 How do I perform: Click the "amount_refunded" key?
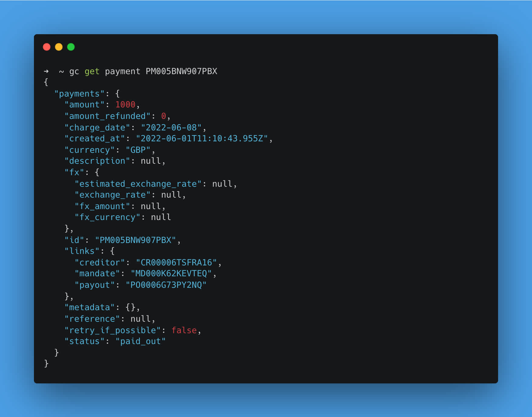(x=108, y=116)
